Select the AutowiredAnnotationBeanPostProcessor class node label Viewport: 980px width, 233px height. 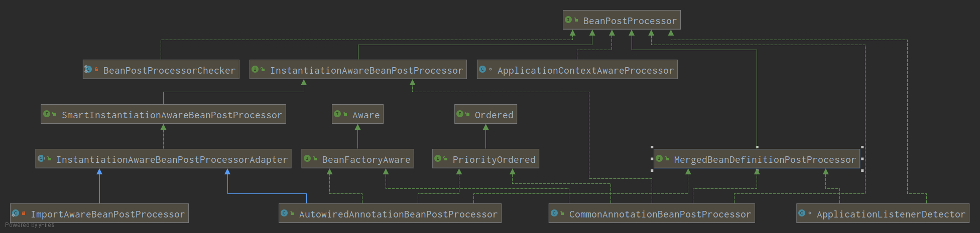pos(398,214)
